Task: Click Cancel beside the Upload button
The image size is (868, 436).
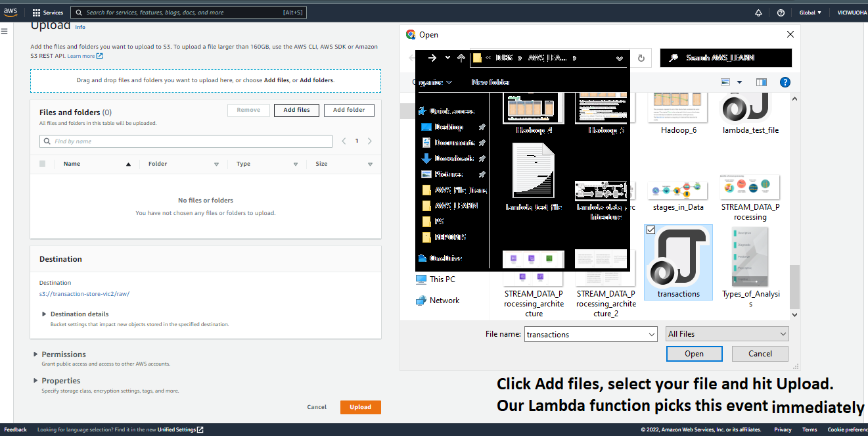Action: click(317, 407)
